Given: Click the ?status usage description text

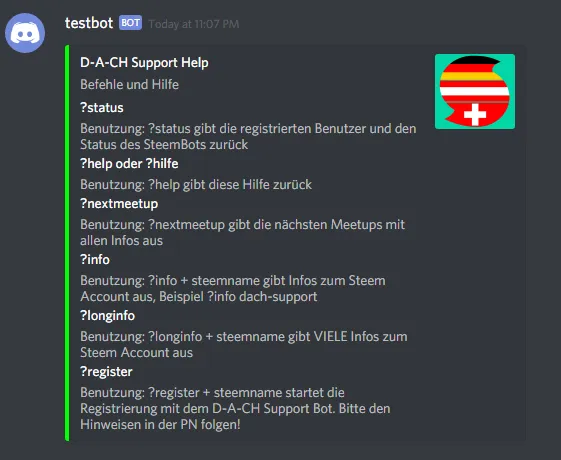Looking at the screenshot, I should tap(248, 137).
